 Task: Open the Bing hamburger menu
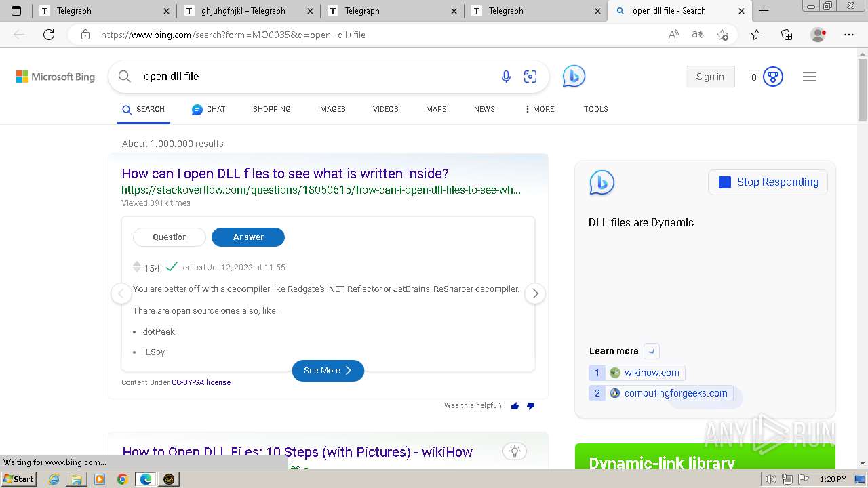pyautogui.click(x=810, y=77)
